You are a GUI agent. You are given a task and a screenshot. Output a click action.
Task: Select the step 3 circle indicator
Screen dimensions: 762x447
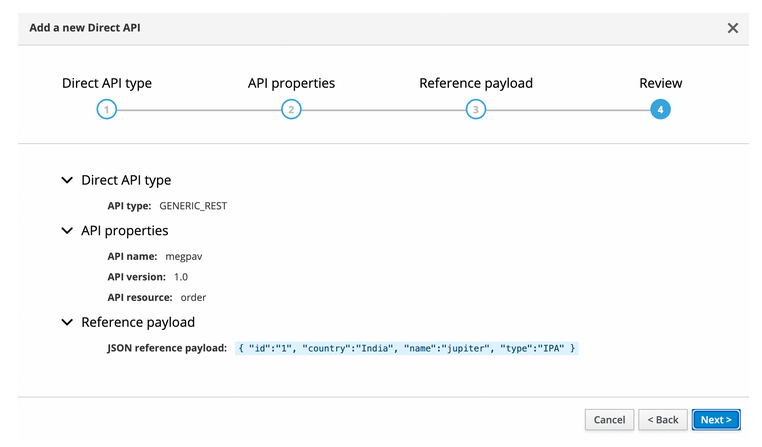coord(476,109)
